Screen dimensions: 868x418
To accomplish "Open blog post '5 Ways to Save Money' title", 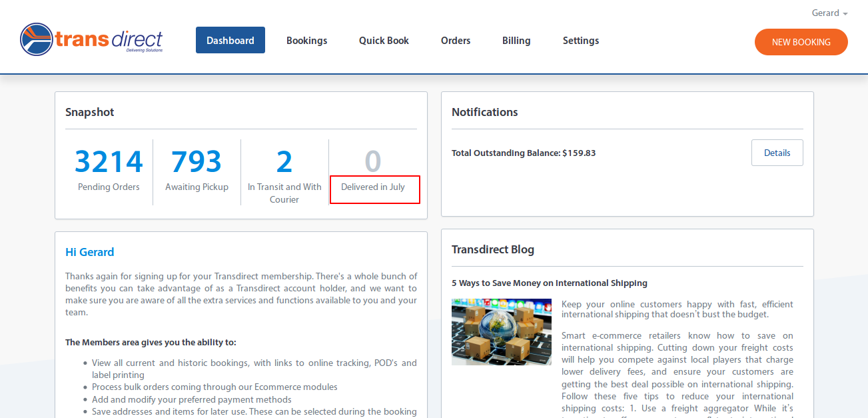I will point(550,283).
